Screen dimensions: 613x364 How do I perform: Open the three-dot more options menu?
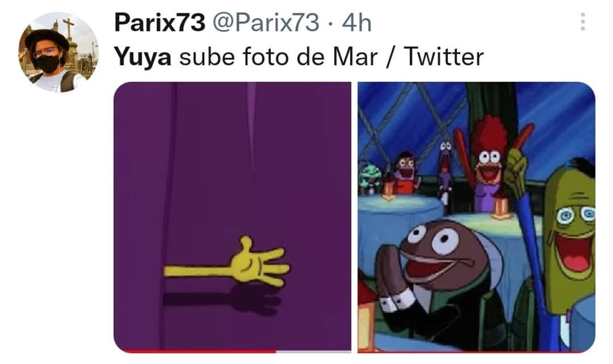(583, 22)
